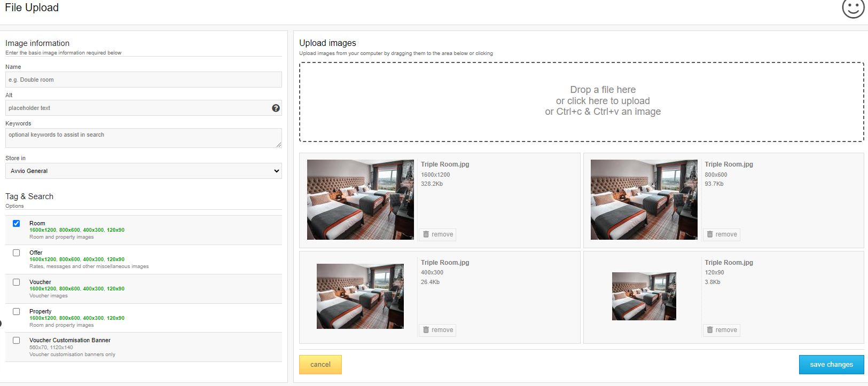Image resolution: width=868 pixels, height=386 pixels.
Task: Remove the 1600x1200 Triple Room image
Action: [437, 234]
